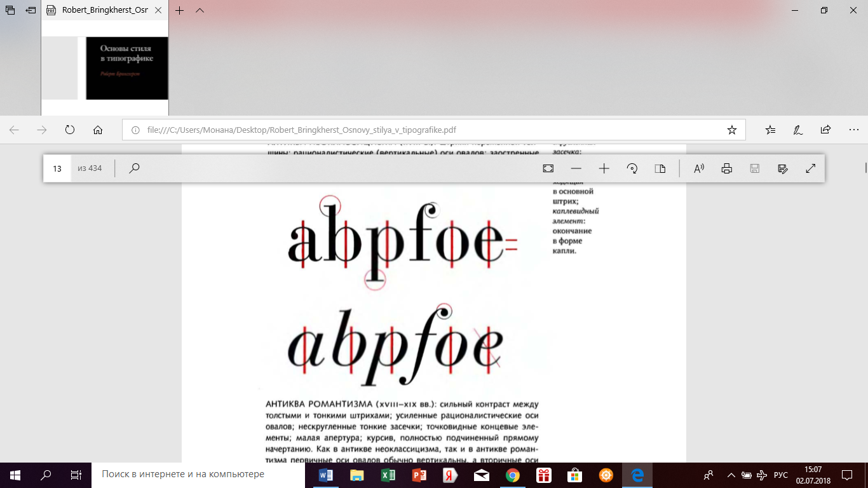The width and height of the screenshot is (868, 488).
Task: Switch the input language РУС
Action: pyautogui.click(x=780, y=475)
